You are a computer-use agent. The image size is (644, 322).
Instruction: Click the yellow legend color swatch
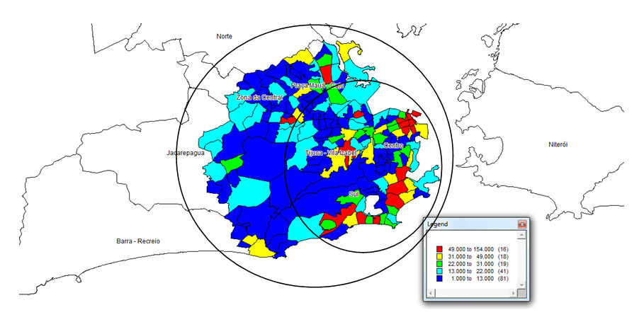point(439,257)
